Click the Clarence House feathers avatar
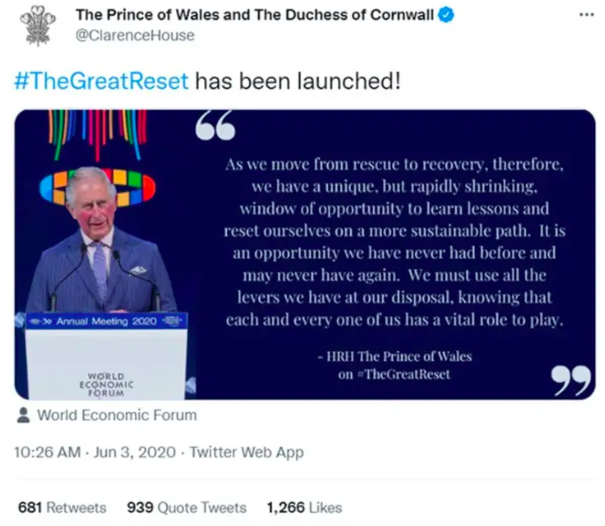This screenshot has width=605, height=526. coord(38,25)
